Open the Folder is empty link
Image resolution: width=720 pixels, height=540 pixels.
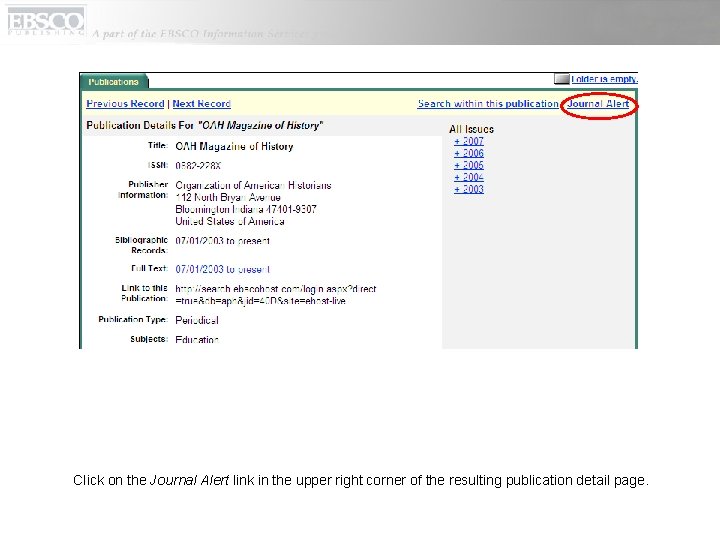pyautogui.click(x=604, y=79)
